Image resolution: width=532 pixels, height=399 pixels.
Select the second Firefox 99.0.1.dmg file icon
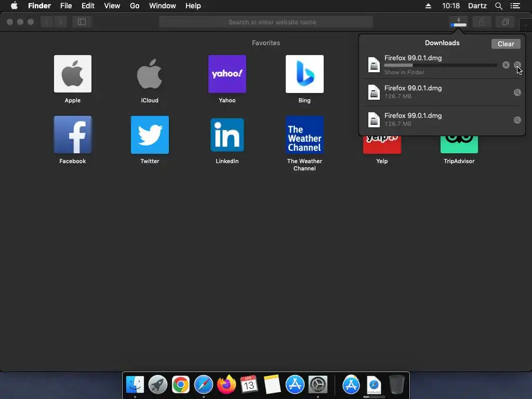coord(374,92)
